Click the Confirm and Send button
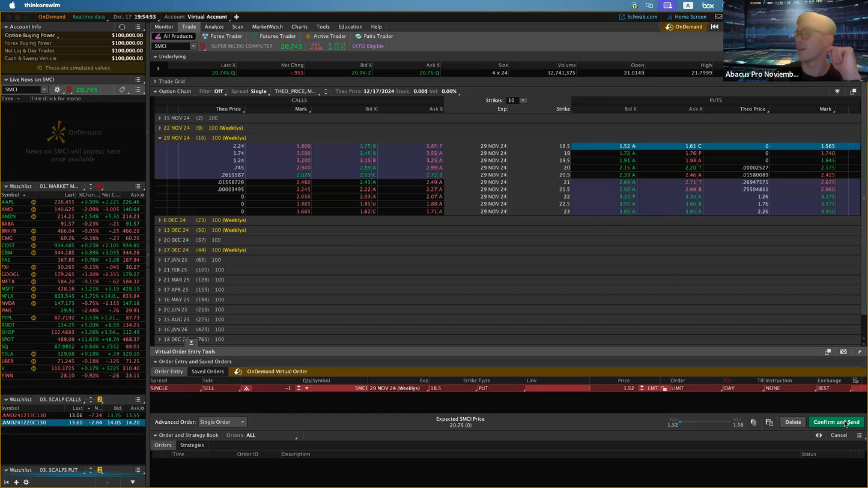Viewport: 868px width, 488px height. click(836, 422)
